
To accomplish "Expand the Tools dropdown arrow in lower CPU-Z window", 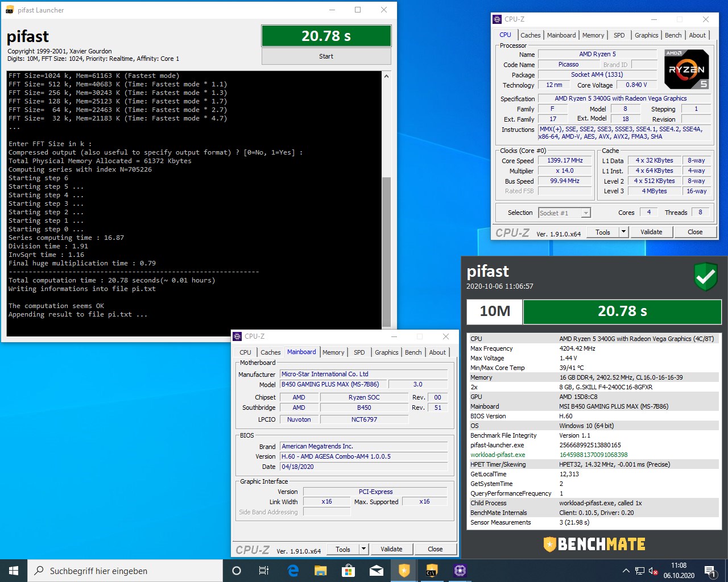I will pos(363,549).
